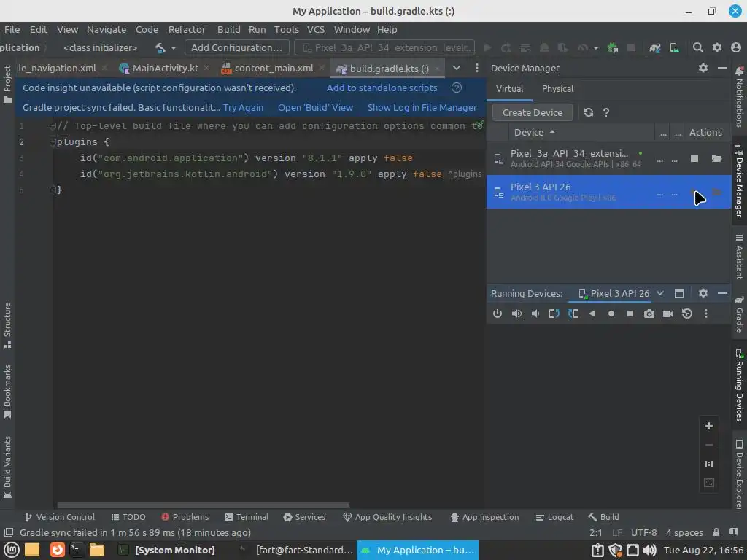Viewport: 747px width, 560px height.
Task: Toggle the Bookmarks tool window
Action: point(7,392)
